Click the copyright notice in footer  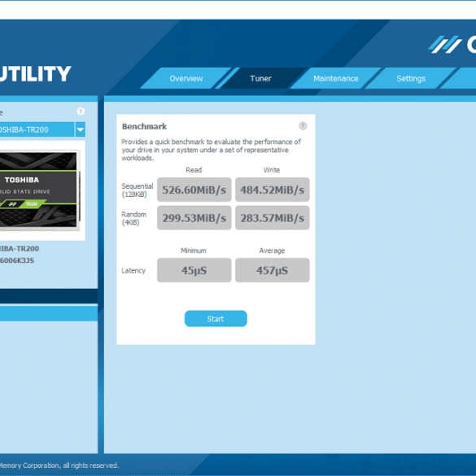click(59, 465)
